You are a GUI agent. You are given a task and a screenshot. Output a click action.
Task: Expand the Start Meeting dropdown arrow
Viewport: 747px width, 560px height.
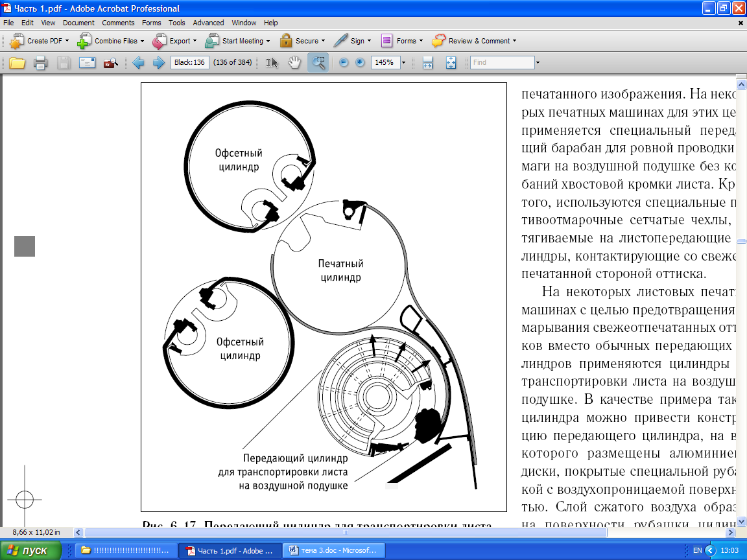pyautogui.click(x=268, y=41)
